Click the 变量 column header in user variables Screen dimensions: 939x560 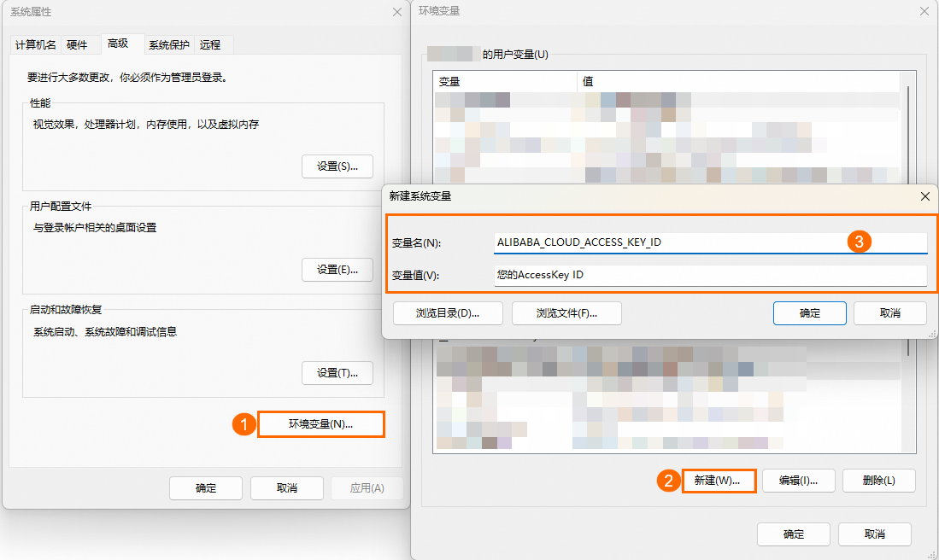(506, 81)
